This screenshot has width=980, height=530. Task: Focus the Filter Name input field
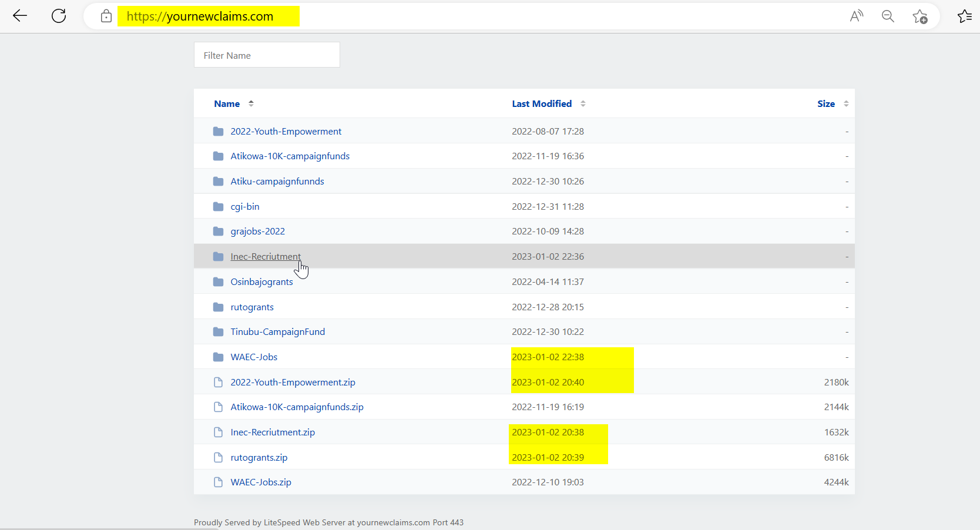(x=267, y=55)
